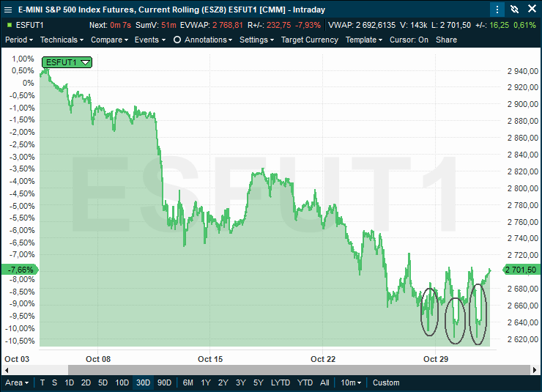The width and height of the screenshot is (542, 392).
Task: Open the Period dropdown
Action: tap(19, 40)
